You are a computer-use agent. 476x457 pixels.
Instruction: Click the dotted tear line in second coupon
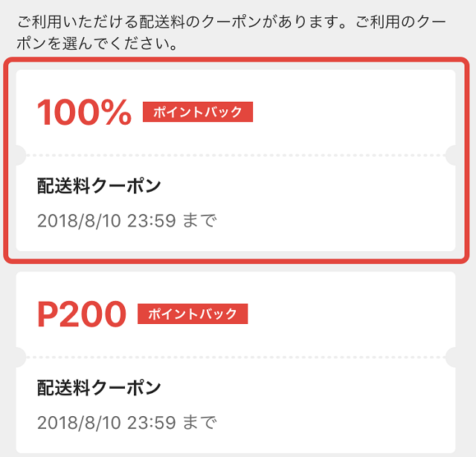(x=236, y=357)
